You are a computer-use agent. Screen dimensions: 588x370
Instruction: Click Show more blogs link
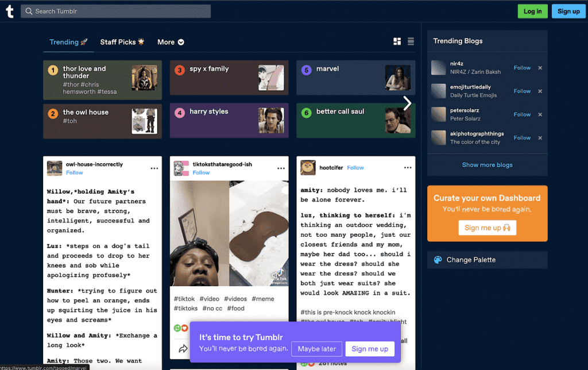487,165
